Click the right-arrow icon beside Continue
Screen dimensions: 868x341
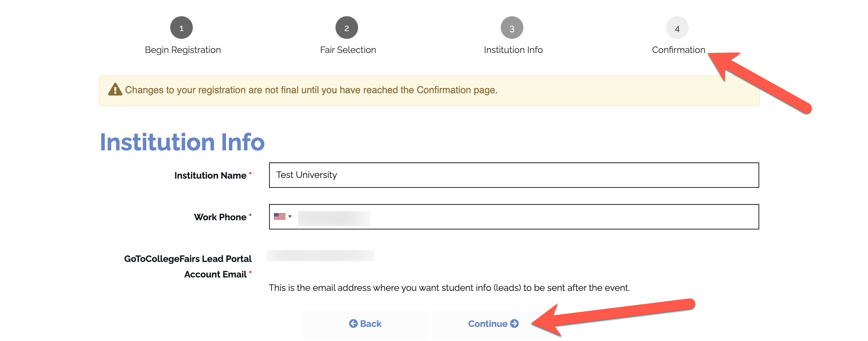[515, 323]
